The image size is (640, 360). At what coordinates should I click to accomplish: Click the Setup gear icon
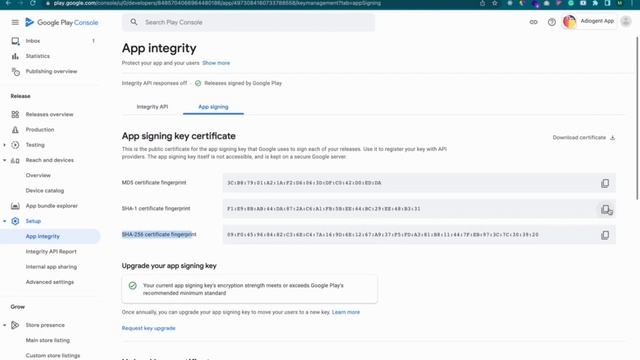click(15, 221)
